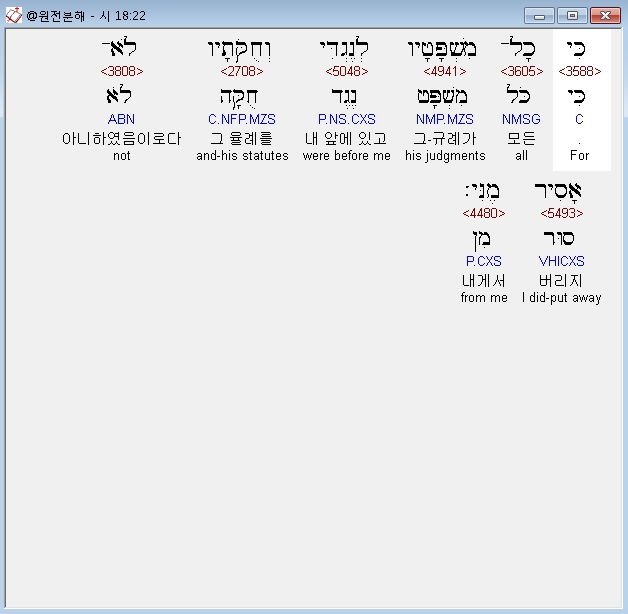Click English gloss 'were before me'

pos(347,156)
